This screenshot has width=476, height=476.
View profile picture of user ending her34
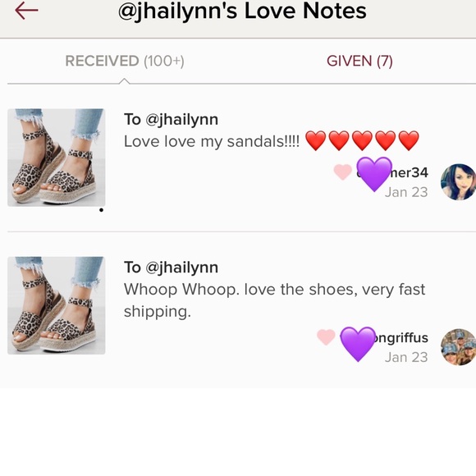pos(458,182)
